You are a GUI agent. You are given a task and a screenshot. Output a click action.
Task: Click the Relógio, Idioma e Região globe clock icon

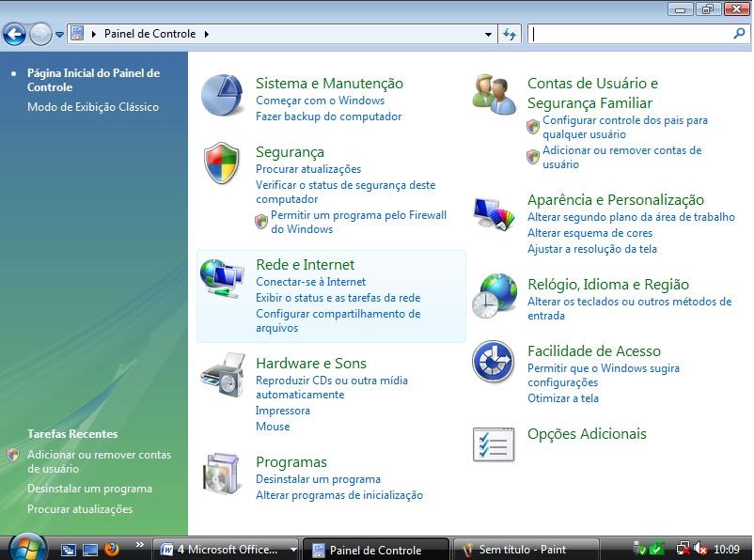point(495,296)
